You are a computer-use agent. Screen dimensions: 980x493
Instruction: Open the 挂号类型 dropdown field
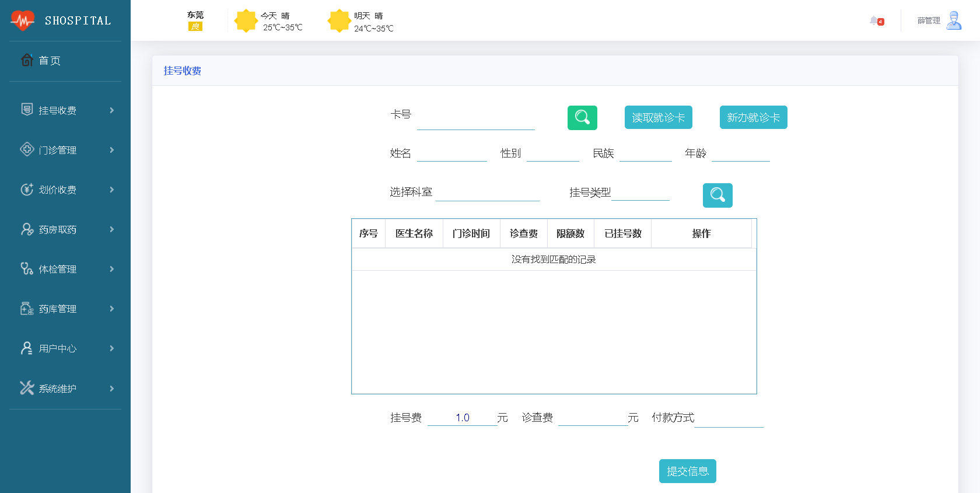click(x=640, y=192)
